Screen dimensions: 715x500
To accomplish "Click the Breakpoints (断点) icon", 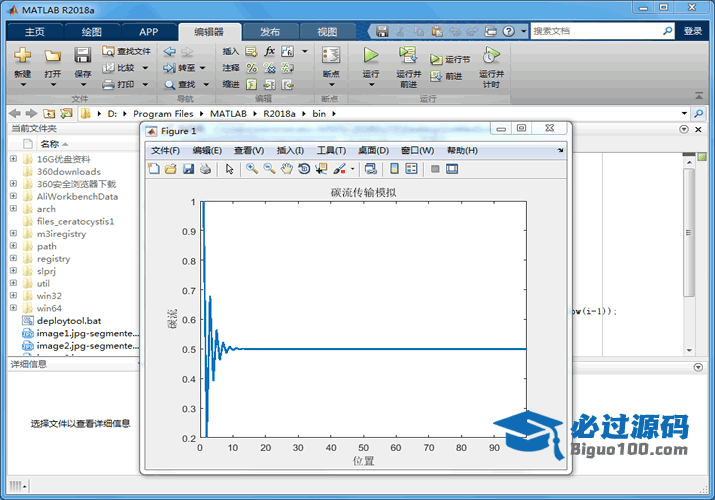I will tap(331, 56).
